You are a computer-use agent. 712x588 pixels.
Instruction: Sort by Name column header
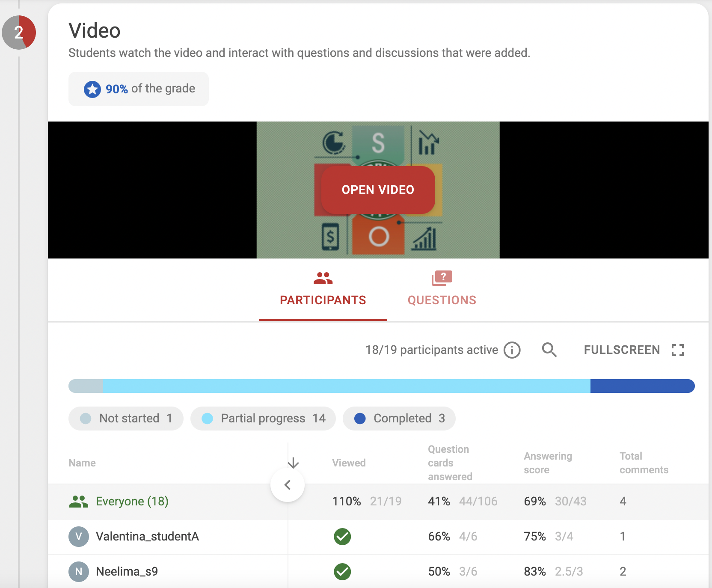coord(82,463)
